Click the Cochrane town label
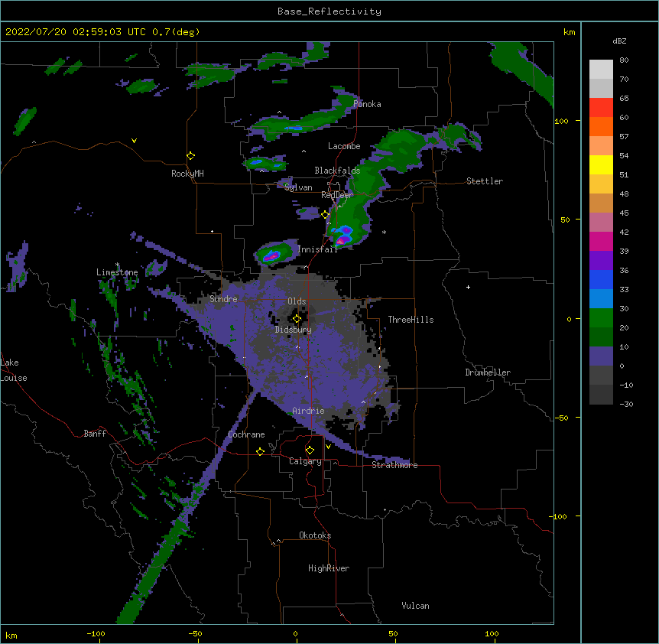 click(x=246, y=434)
